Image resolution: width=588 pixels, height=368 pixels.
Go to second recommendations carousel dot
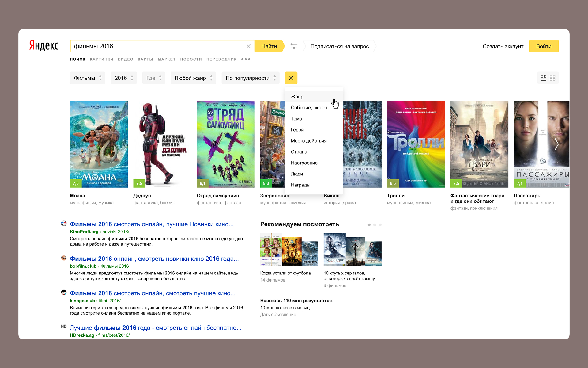(x=375, y=225)
